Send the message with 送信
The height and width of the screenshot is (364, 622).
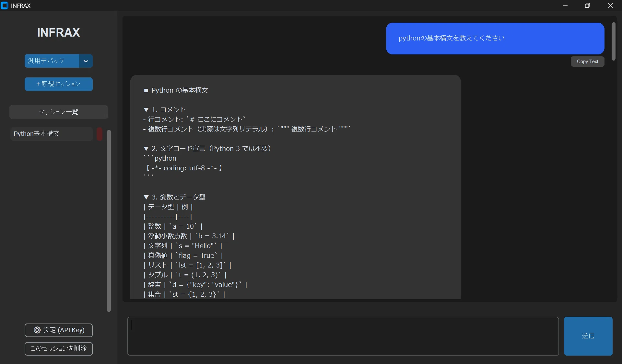coord(588,336)
